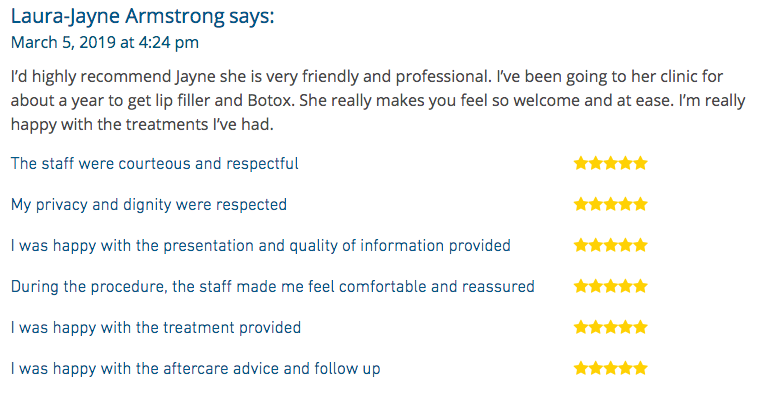Select fifth star of aftercare advice rating

pyautogui.click(x=641, y=368)
